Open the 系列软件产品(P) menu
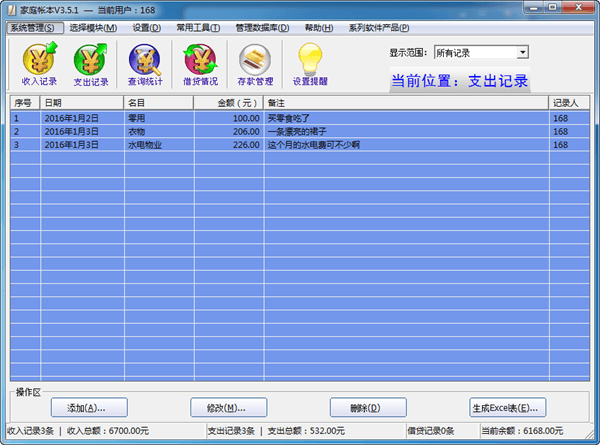The height and width of the screenshot is (445, 600). [x=378, y=28]
